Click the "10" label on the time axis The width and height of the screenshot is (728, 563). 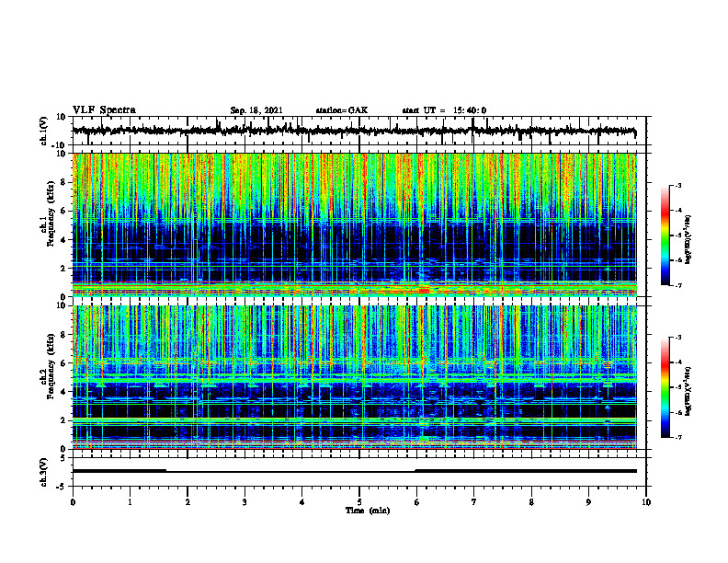pos(646,502)
